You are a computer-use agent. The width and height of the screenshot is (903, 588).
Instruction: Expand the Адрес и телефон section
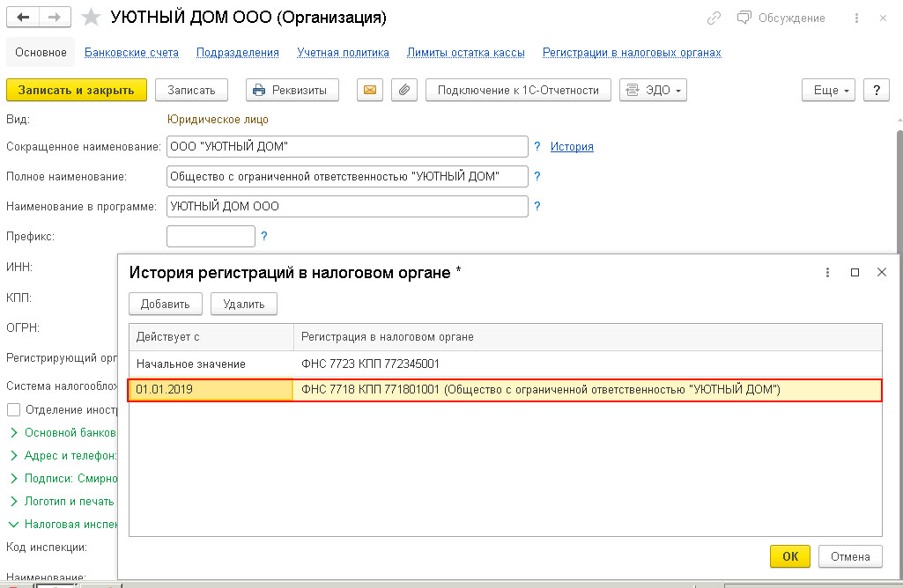(14, 456)
